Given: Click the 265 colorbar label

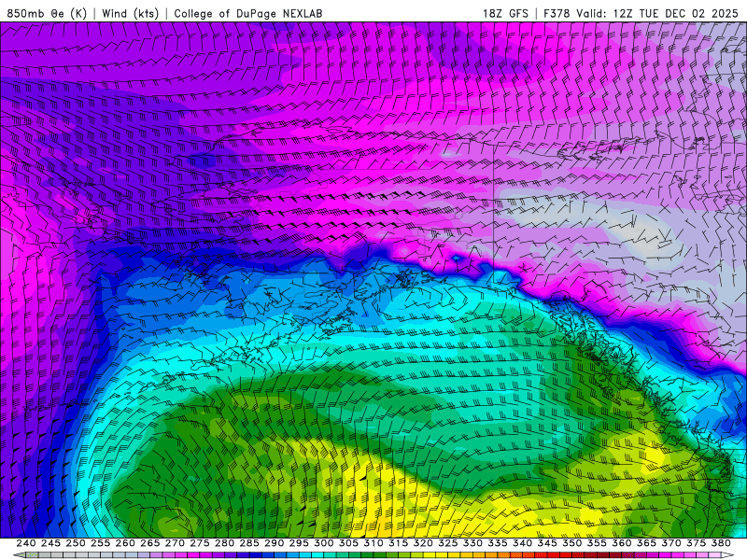Looking at the screenshot, I should pos(149,543).
